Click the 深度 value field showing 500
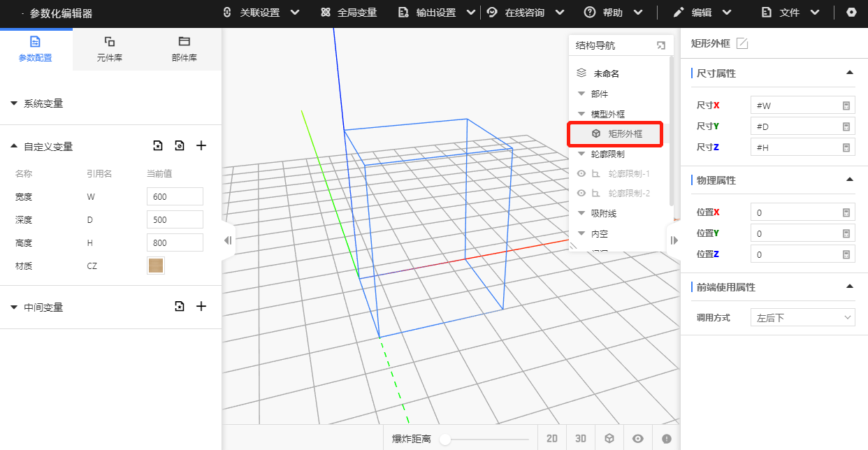The height and width of the screenshot is (450, 868). tap(175, 219)
